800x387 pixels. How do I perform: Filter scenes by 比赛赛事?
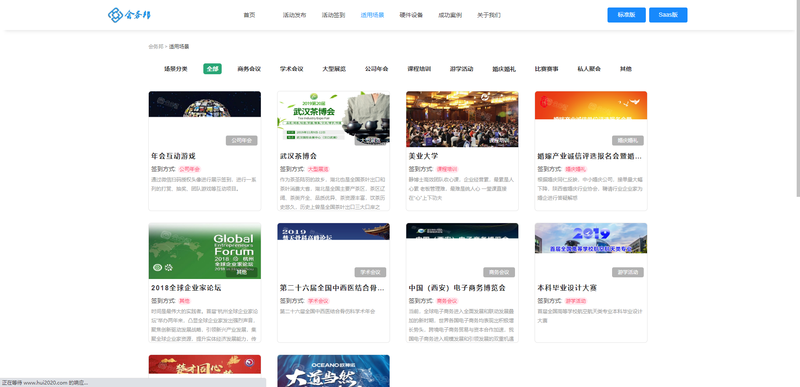[x=546, y=69]
